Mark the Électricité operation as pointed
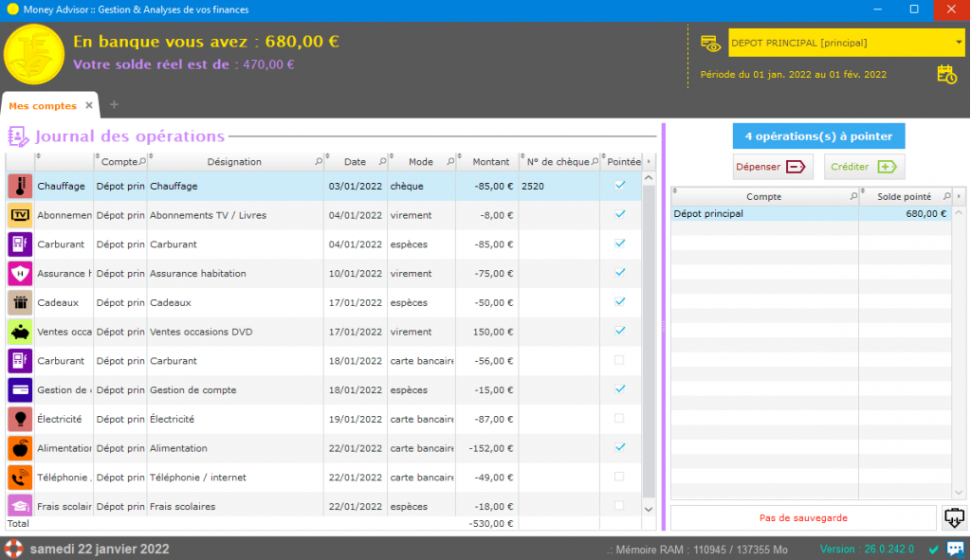 pyautogui.click(x=620, y=419)
